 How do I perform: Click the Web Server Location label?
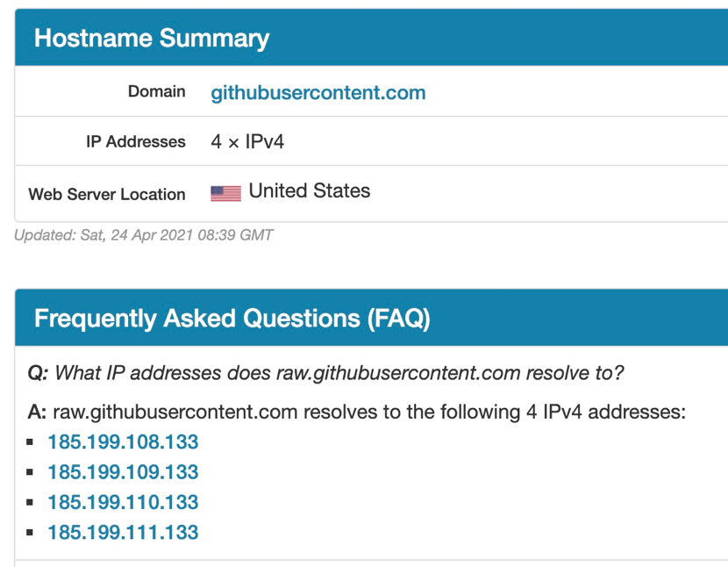[x=107, y=194]
